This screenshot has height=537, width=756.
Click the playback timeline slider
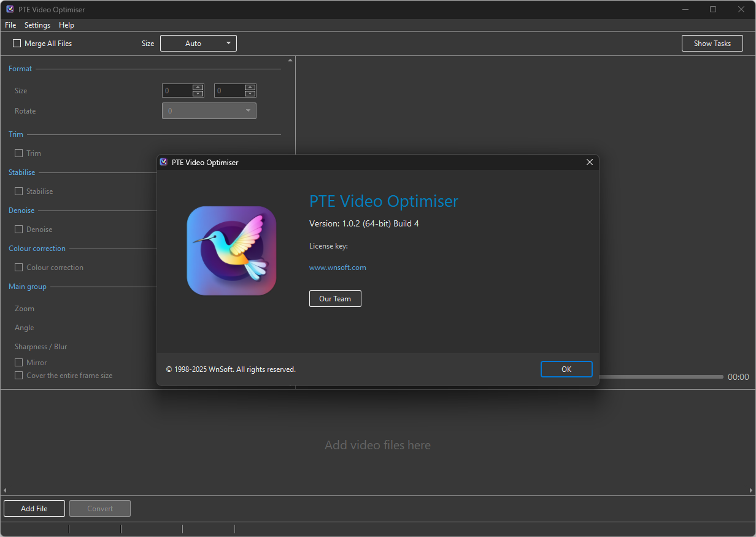[x=661, y=377]
